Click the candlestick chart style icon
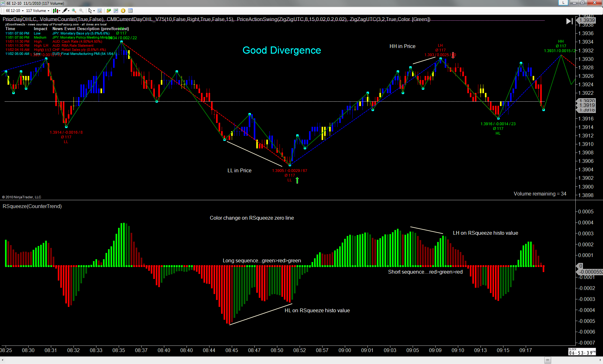Image resolution: width=603 pixels, height=364 pixels. point(55,11)
